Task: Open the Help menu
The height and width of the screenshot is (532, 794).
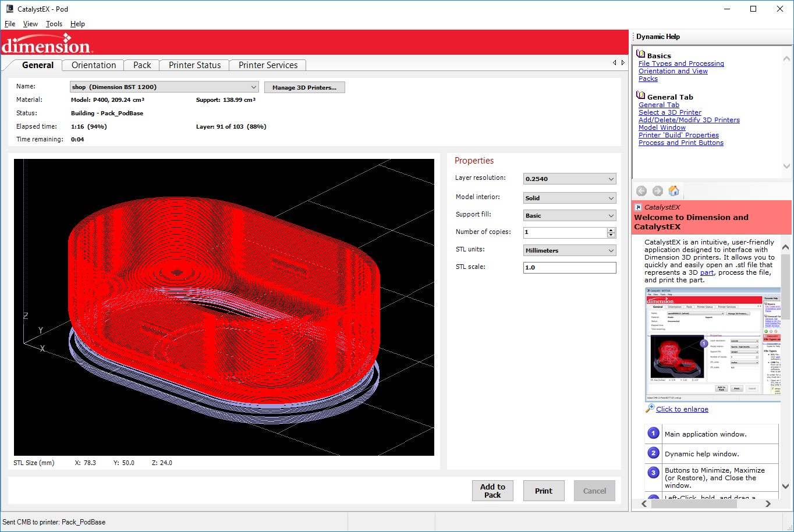Action: pos(77,24)
